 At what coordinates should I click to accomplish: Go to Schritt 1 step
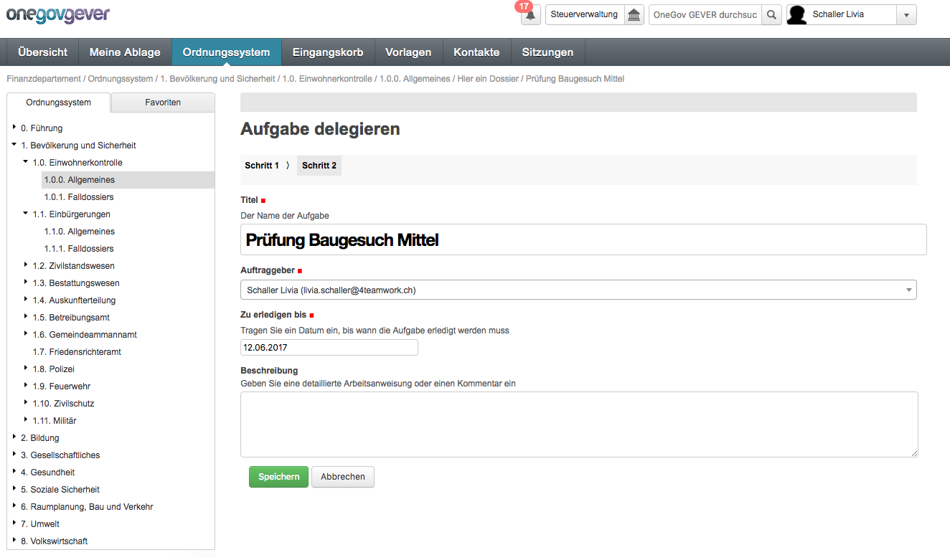(262, 166)
